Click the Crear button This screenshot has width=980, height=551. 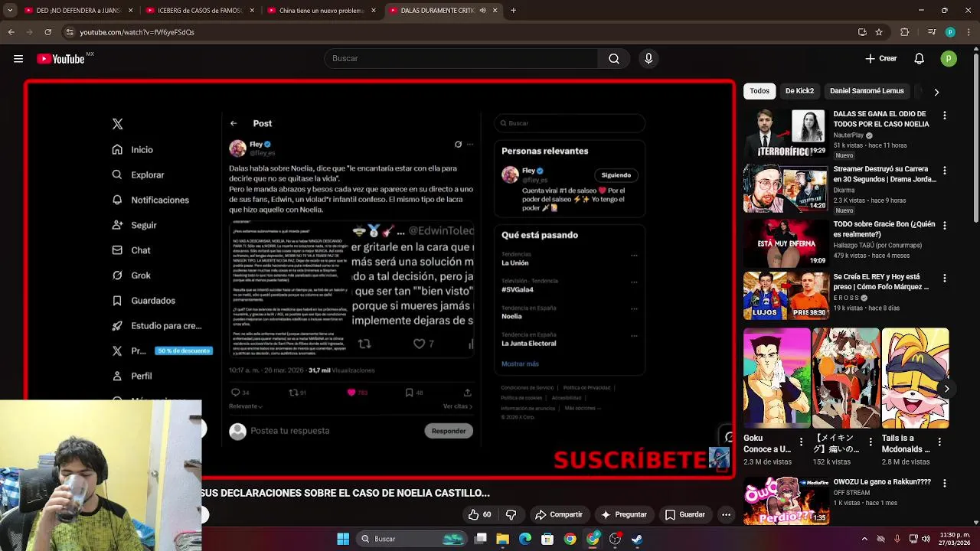tap(881, 59)
